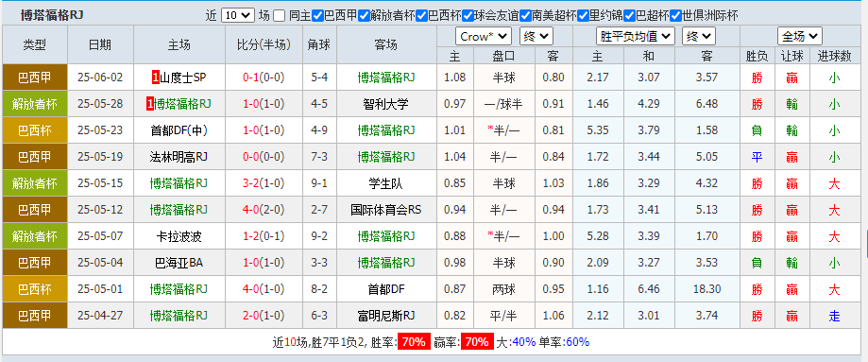Click the 4-0(2-0) score on 25-05-12
The height and width of the screenshot is (362, 868).
coord(263,210)
